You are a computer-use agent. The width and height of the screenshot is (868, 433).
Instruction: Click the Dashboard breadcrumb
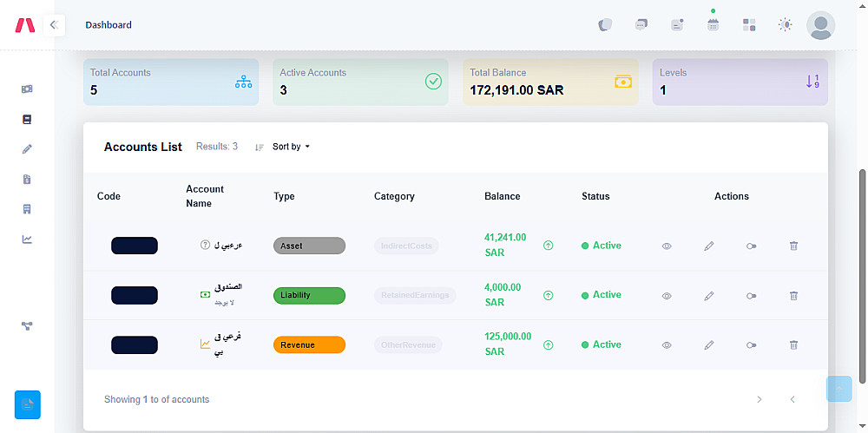coord(108,25)
